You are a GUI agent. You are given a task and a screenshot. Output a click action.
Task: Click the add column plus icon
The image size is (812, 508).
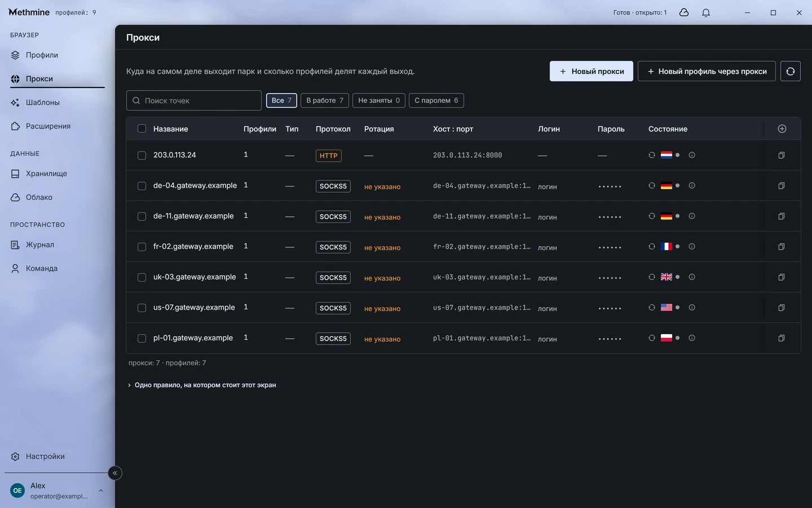(x=782, y=129)
